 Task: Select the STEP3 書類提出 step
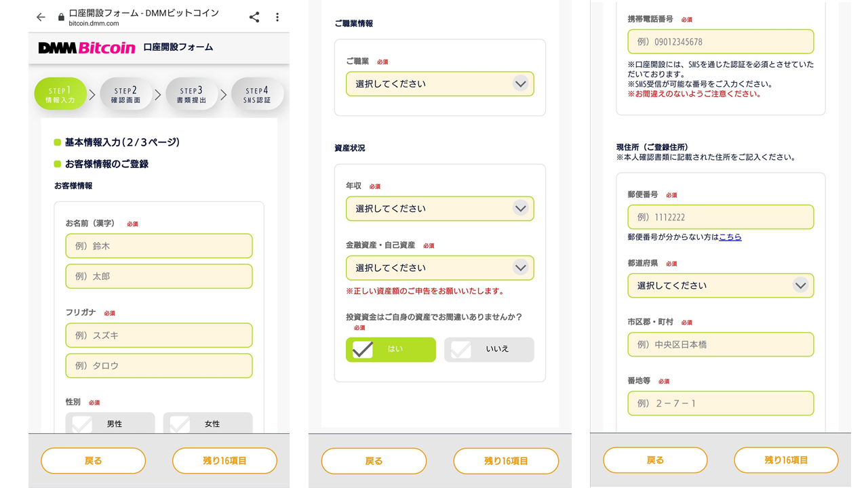point(191,95)
